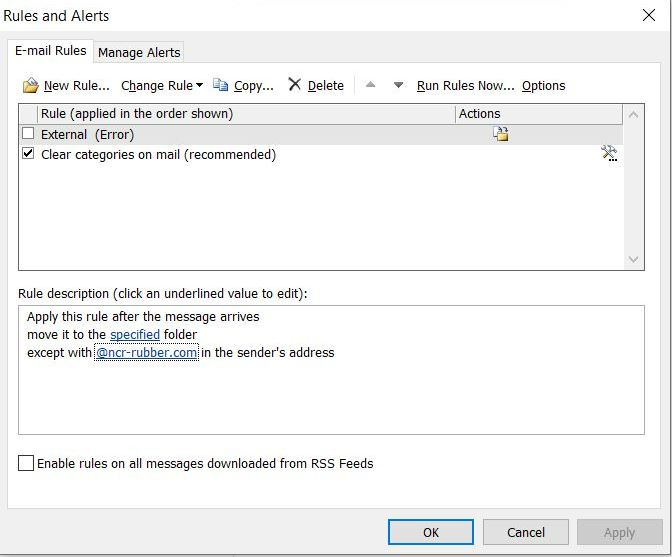The height and width of the screenshot is (557, 672).
Task: Confirm the dialog with OK
Action: tap(431, 532)
